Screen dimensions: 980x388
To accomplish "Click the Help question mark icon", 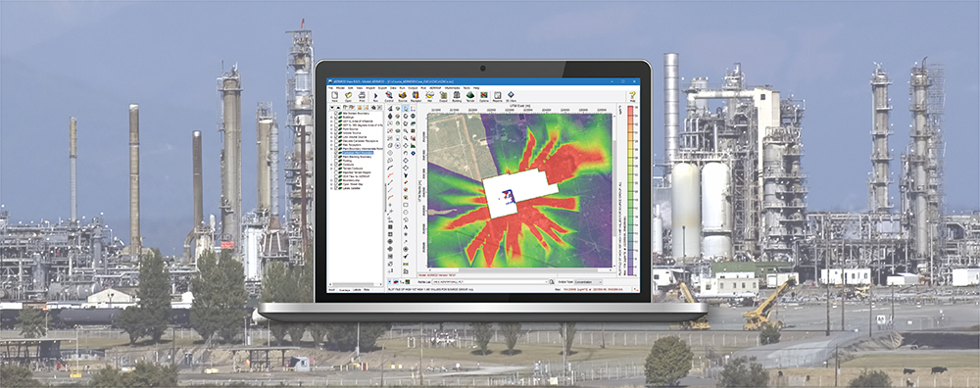I will click(632, 96).
